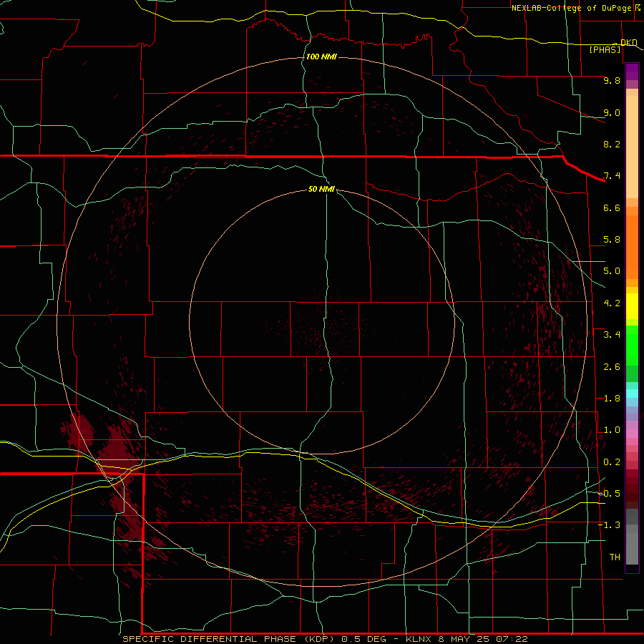Click the 7.4 value on color scale
This screenshot has width=644, height=644.
pos(612,176)
